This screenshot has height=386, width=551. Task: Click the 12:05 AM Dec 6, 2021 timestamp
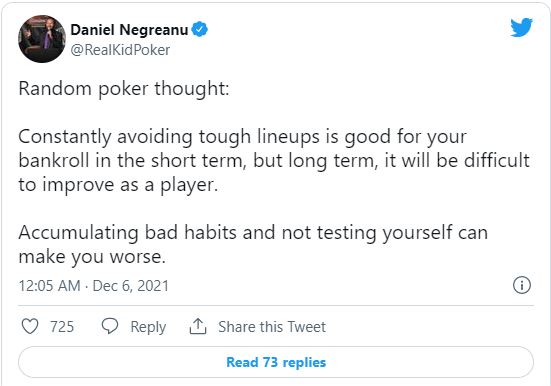pyautogui.click(x=94, y=285)
